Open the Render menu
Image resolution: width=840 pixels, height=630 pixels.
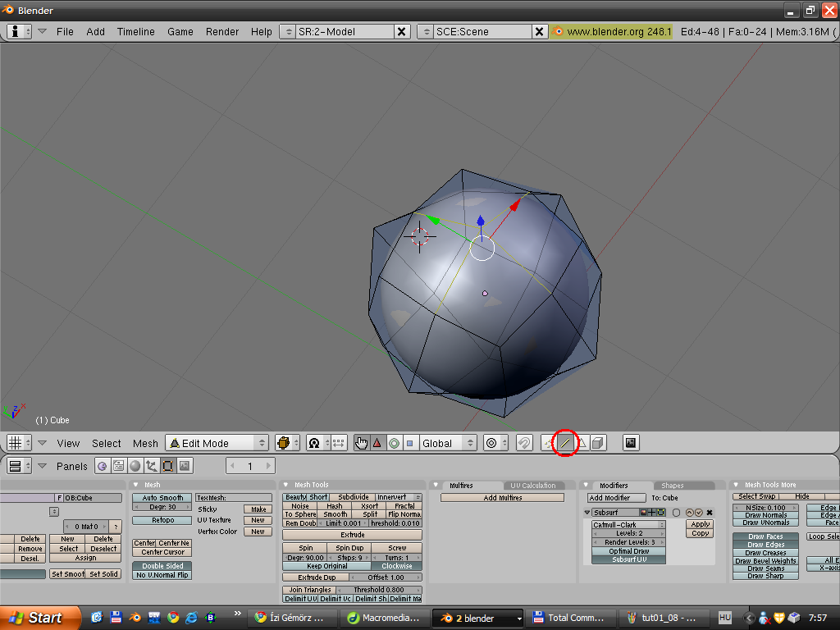click(x=222, y=31)
